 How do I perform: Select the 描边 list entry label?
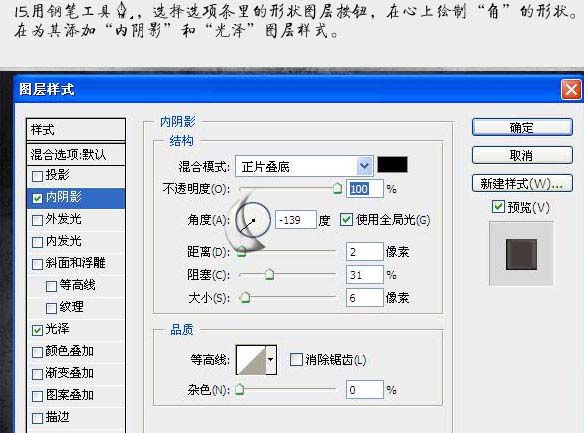tap(57, 417)
